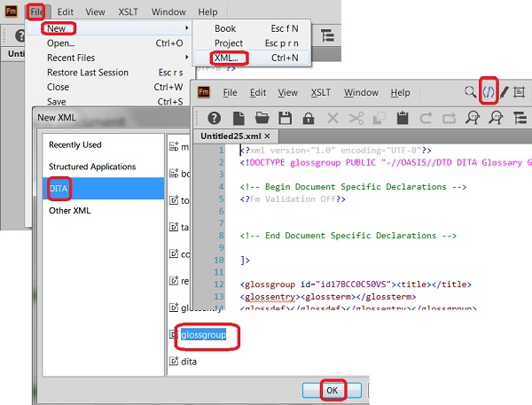Select glossgroup template in the list

pyautogui.click(x=203, y=335)
